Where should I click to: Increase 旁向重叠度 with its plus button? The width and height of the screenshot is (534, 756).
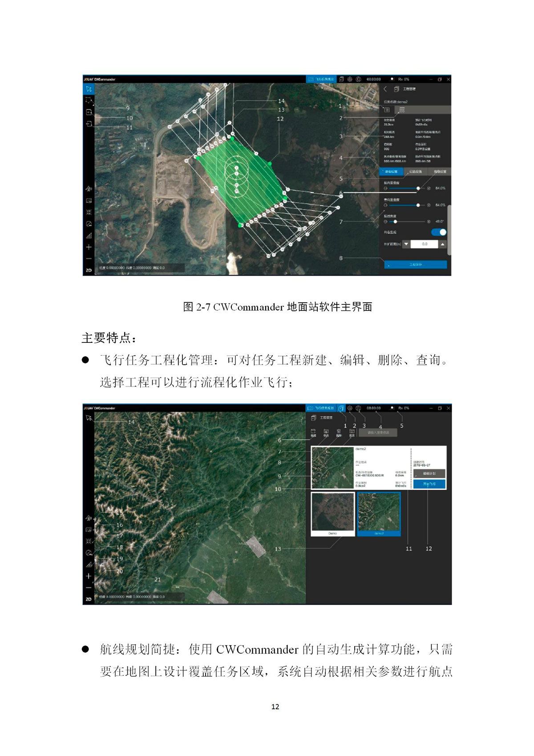(x=429, y=205)
